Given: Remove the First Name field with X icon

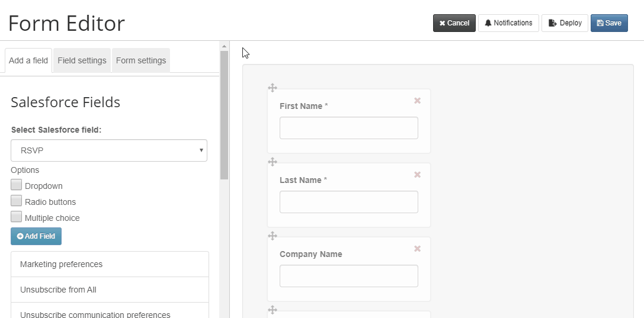Looking at the screenshot, I should (417, 101).
